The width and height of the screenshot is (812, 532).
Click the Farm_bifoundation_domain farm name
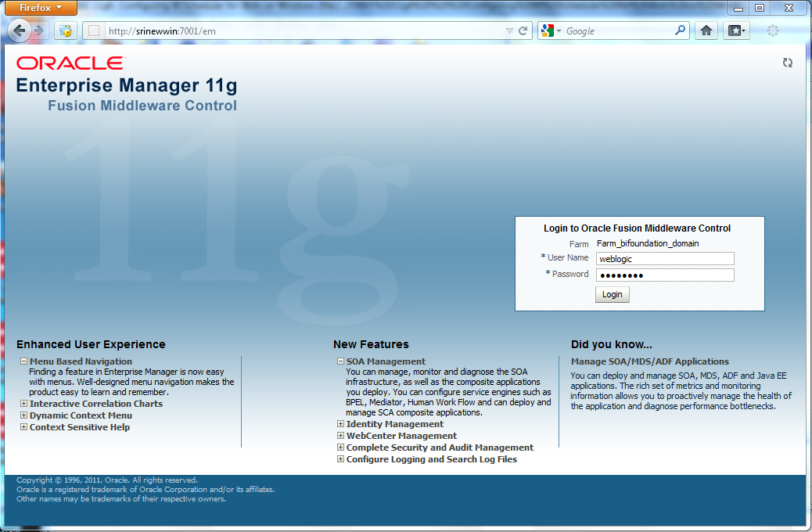point(648,243)
